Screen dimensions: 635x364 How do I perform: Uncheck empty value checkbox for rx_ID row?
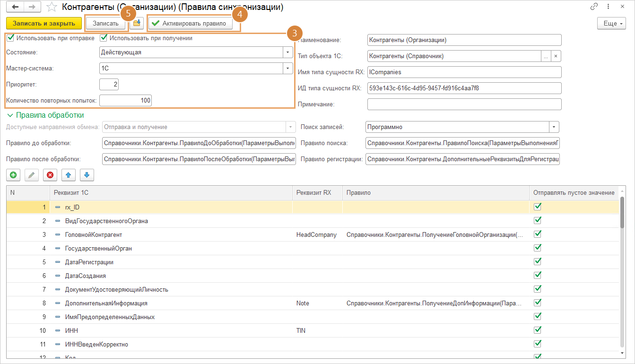[x=537, y=207]
